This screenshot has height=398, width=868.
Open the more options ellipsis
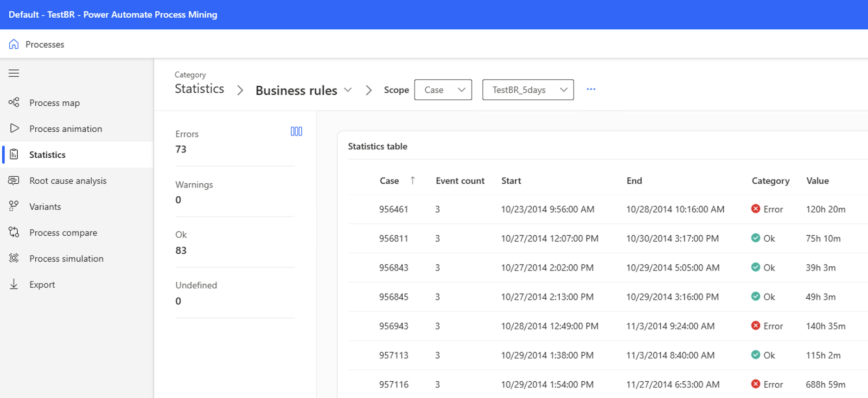[591, 89]
